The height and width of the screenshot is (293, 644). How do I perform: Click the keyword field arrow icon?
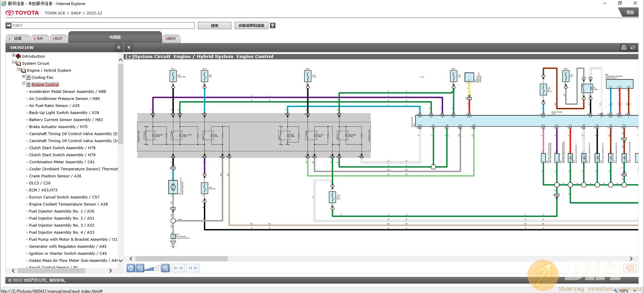(9, 25)
